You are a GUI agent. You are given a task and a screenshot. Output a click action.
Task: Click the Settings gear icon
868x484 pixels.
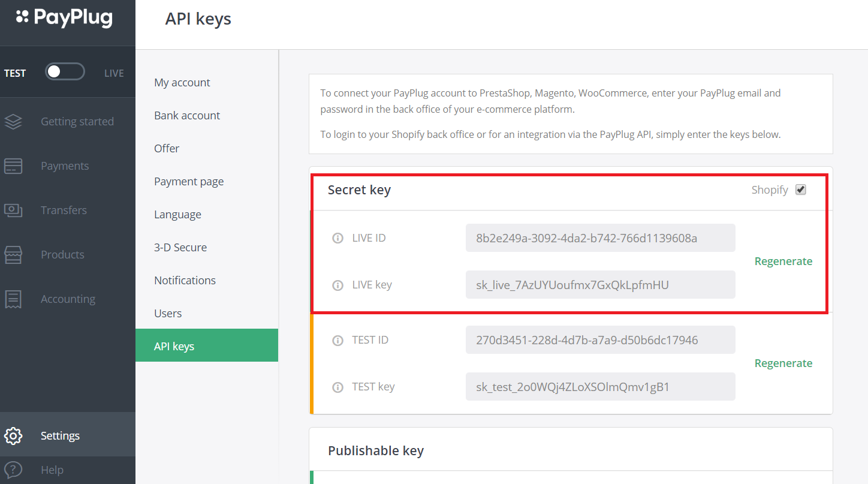(13, 436)
